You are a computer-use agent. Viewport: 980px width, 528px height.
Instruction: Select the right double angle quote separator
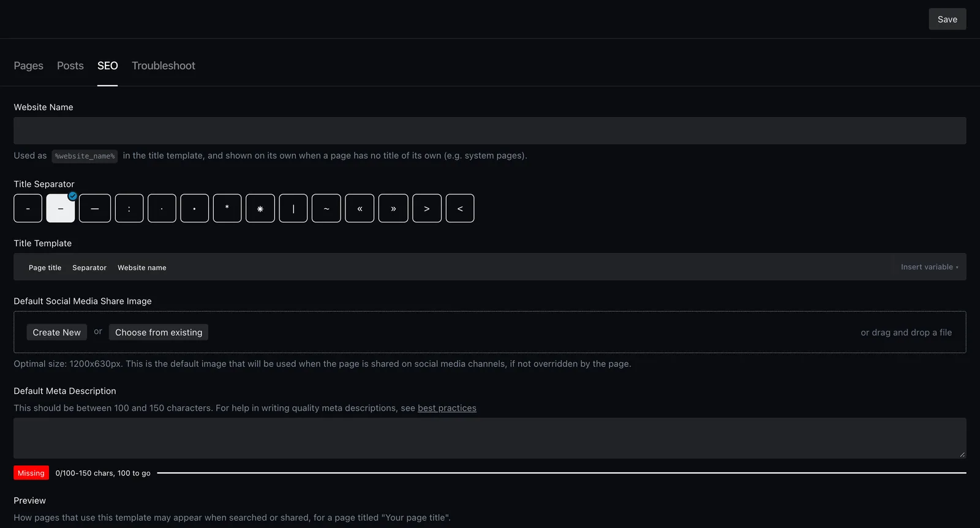coord(393,208)
